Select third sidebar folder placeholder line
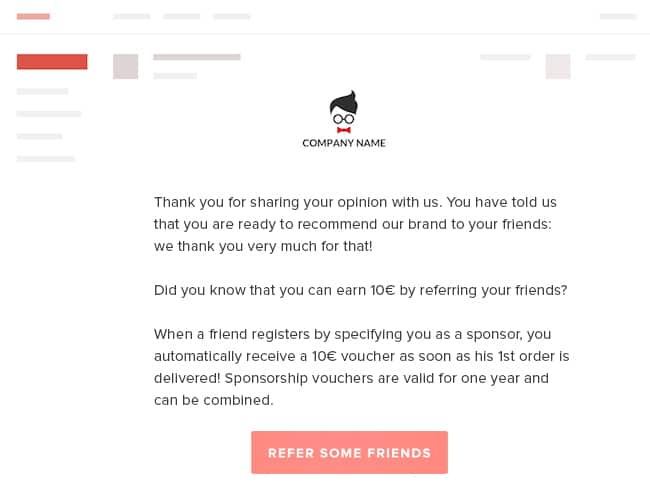Viewport: 650px width, 500px height. (39, 136)
